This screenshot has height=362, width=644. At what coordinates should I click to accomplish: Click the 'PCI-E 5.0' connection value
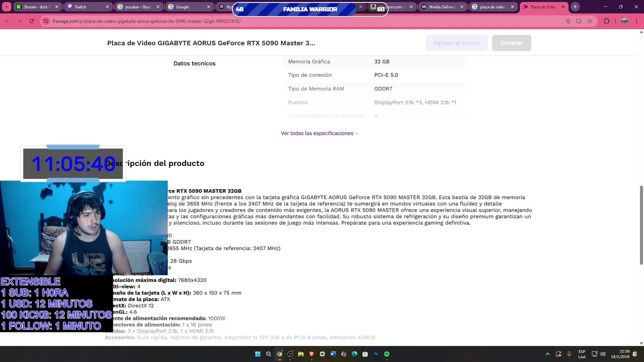tap(386, 75)
